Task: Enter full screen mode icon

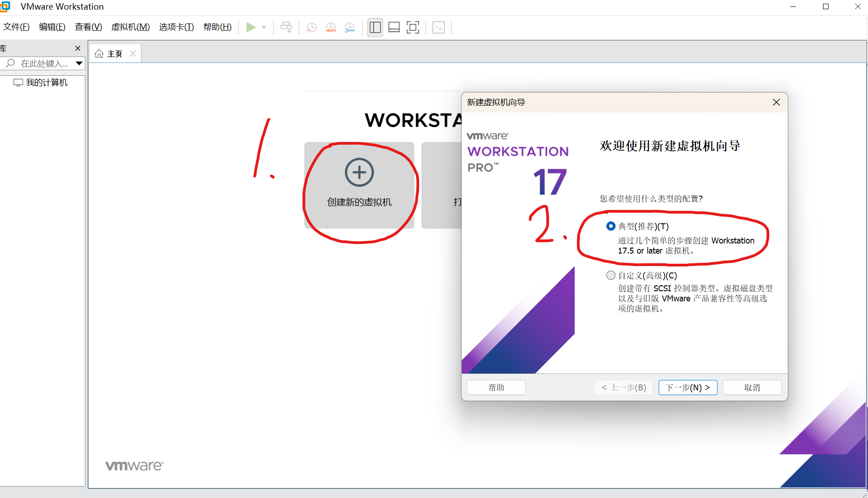Action: coord(413,28)
